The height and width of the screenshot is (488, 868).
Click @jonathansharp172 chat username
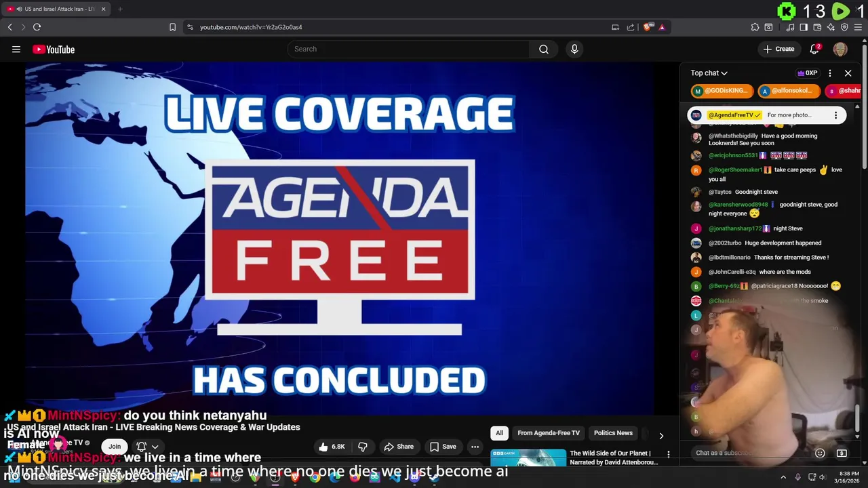[x=735, y=228]
